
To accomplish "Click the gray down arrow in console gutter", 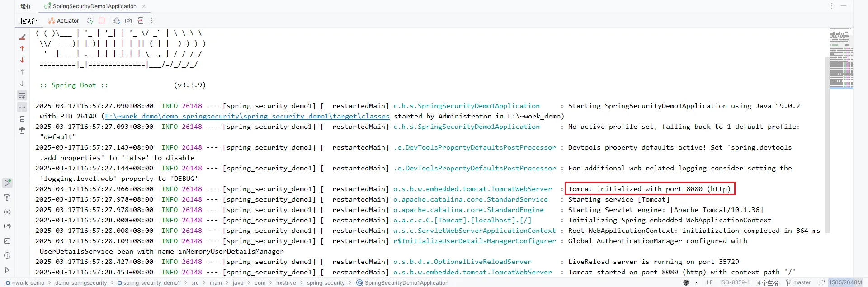I will point(22,84).
